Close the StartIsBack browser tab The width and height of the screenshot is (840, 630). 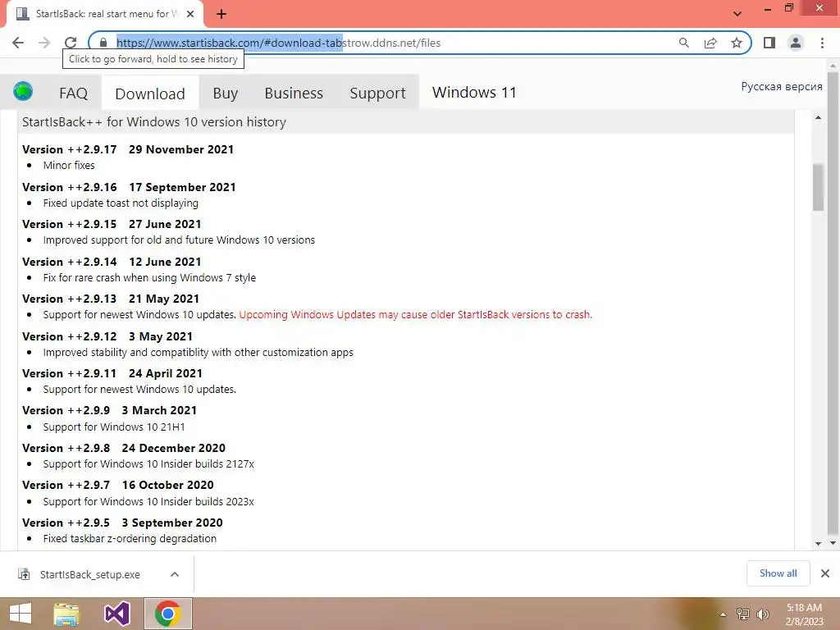point(190,14)
